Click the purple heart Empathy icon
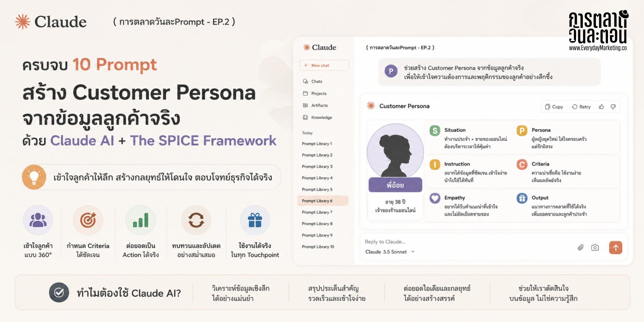Viewport: 644px width, 322px height. [435, 198]
